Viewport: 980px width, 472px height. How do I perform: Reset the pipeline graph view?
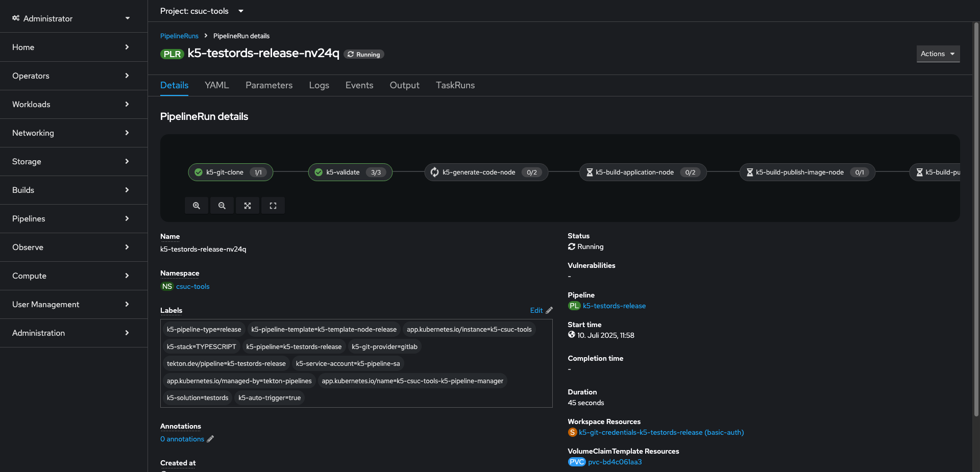(273, 205)
